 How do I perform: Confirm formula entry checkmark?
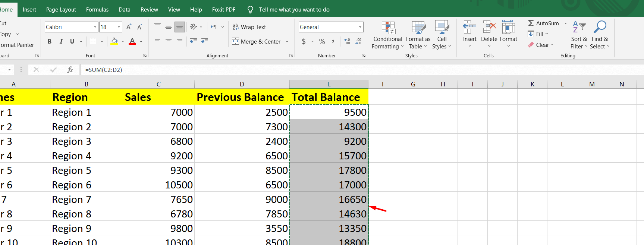click(x=53, y=70)
